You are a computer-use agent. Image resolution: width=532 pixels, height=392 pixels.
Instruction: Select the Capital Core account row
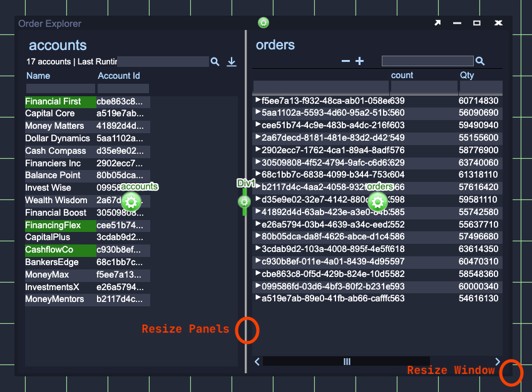[50, 113]
